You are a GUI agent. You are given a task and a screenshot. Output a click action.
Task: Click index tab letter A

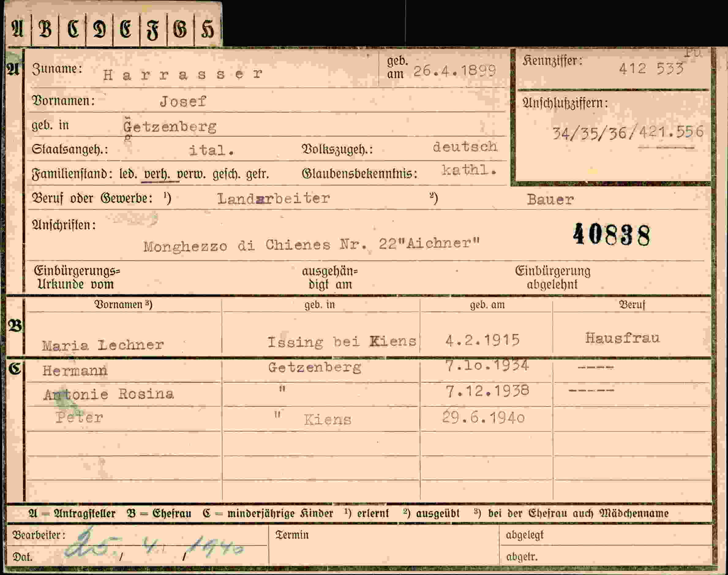(17, 28)
